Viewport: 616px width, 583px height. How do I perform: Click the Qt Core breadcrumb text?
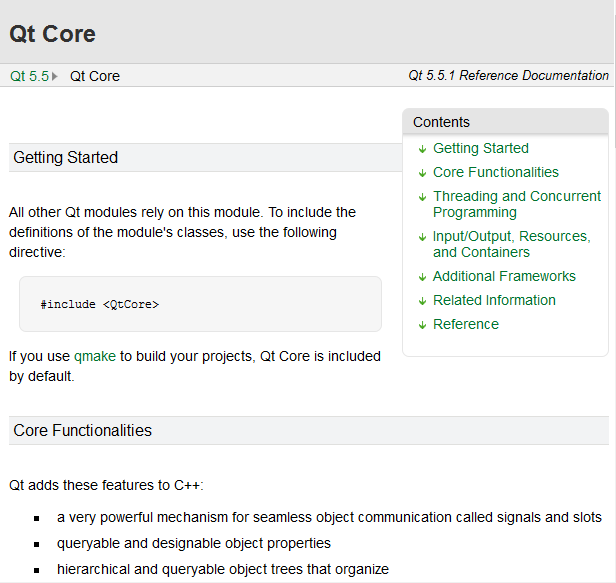95,76
